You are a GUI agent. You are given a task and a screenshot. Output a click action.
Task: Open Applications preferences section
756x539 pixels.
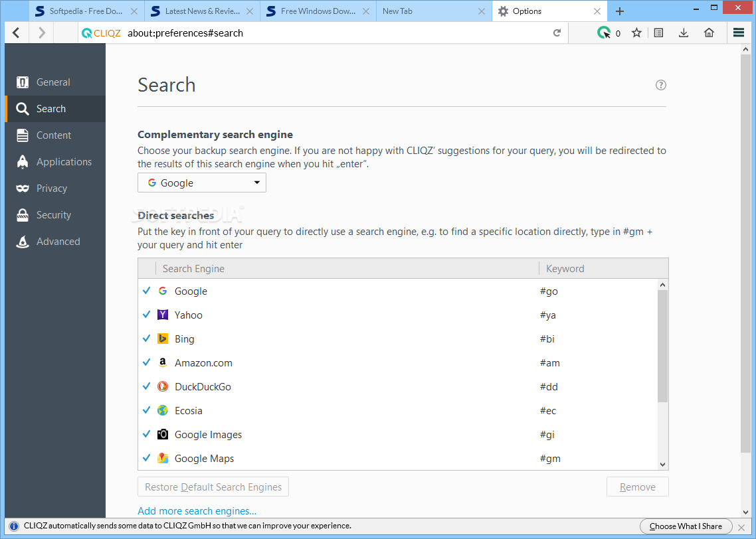pyautogui.click(x=55, y=162)
